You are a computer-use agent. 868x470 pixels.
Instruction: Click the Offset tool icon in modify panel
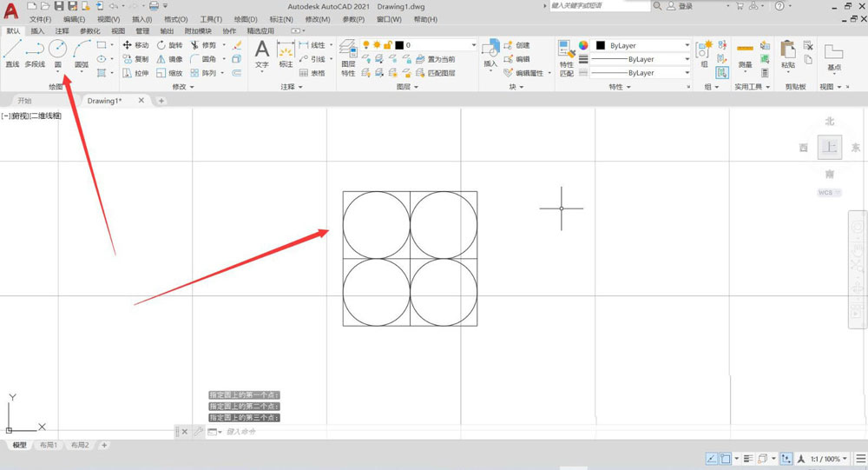pos(237,73)
